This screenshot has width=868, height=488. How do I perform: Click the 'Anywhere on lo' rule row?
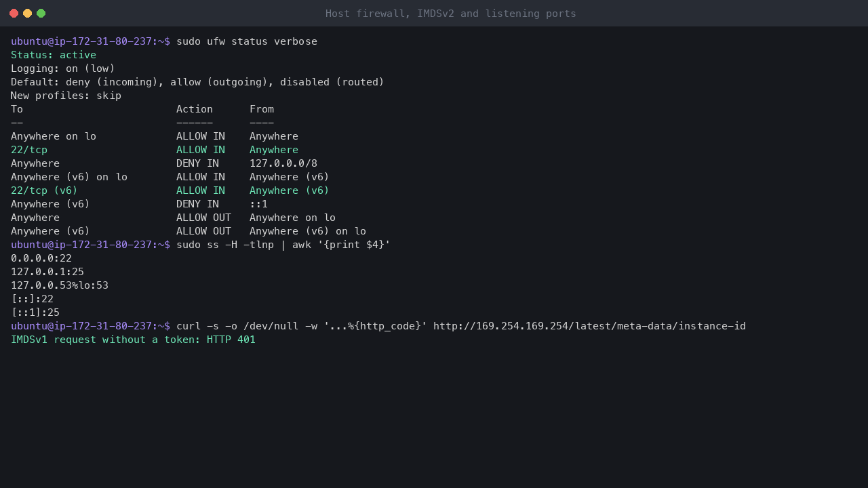tap(155, 136)
